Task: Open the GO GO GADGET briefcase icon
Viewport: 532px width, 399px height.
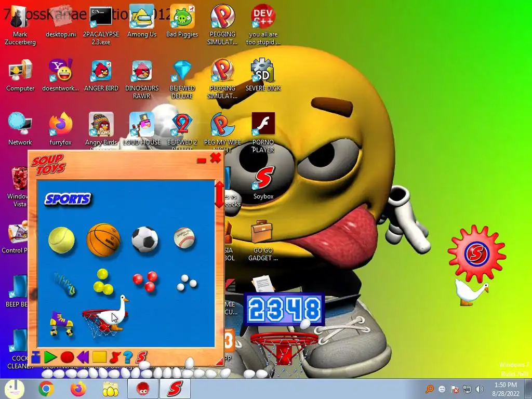Action: point(263,241)
